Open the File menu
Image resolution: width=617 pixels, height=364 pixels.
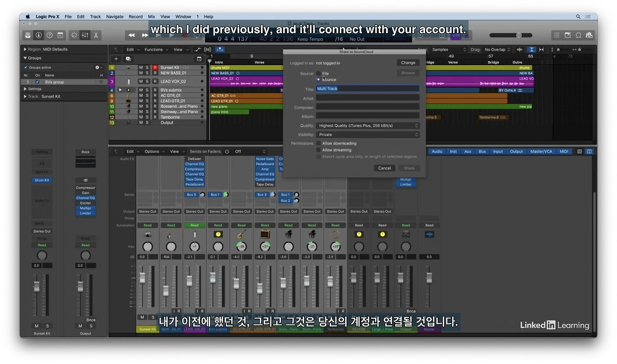coord(68,17)
